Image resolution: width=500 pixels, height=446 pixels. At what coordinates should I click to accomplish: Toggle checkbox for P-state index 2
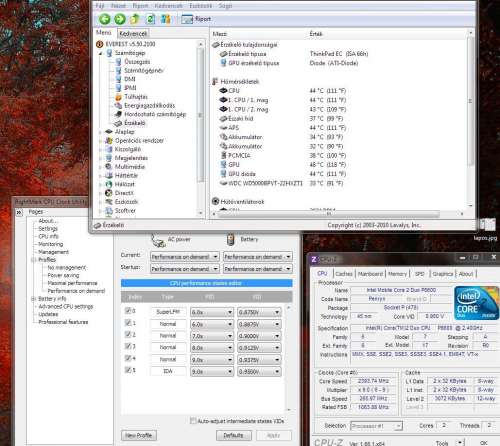pyautogui.click(x=128, y=335)
